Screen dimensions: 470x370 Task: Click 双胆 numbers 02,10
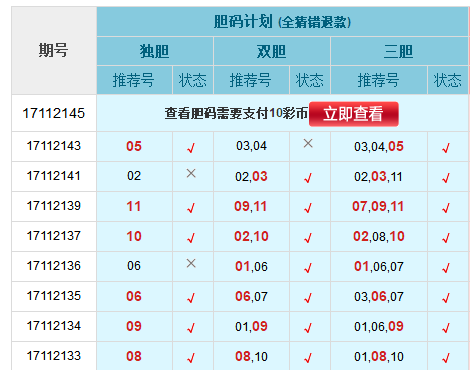(251, 236)
